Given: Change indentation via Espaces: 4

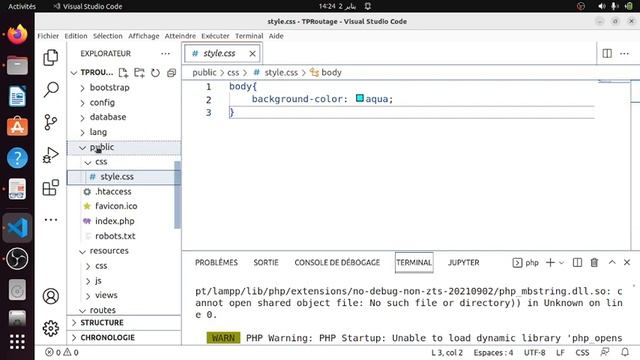Looking at the screenshot, I should pos(493,352).
